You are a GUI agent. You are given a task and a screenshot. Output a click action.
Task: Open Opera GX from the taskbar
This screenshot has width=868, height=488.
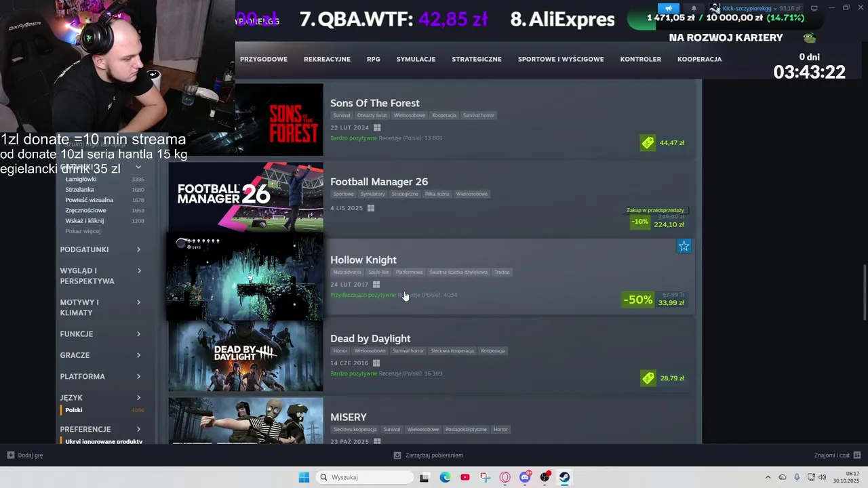tap(505, 477)
